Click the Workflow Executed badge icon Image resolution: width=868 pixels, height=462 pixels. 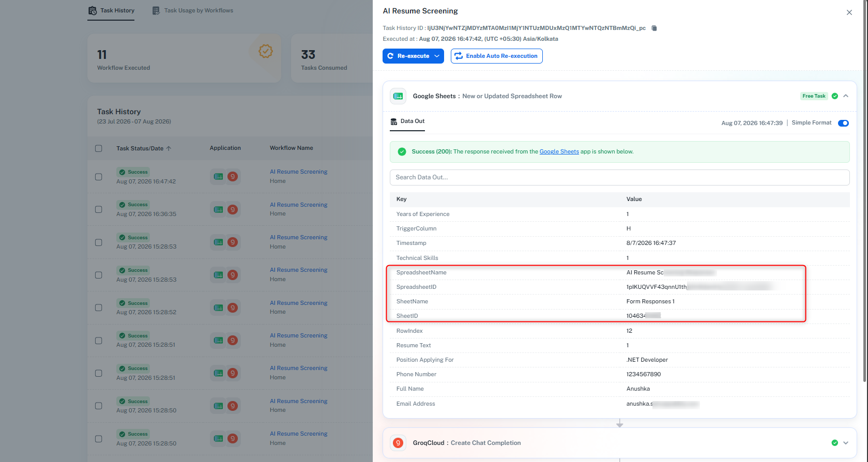pyautogui.click(x=266, y=51)
